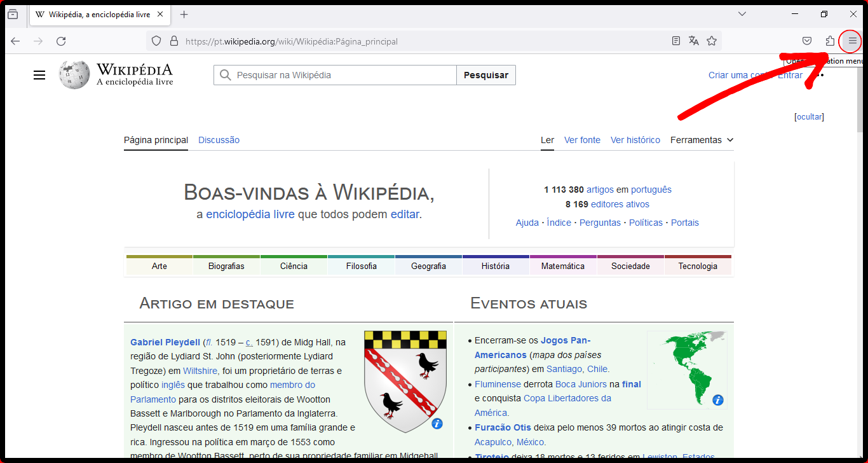Click the Save to Pocket icon
Image resolution: width=868 pixels, height=463 pixels.
(807, 41)
